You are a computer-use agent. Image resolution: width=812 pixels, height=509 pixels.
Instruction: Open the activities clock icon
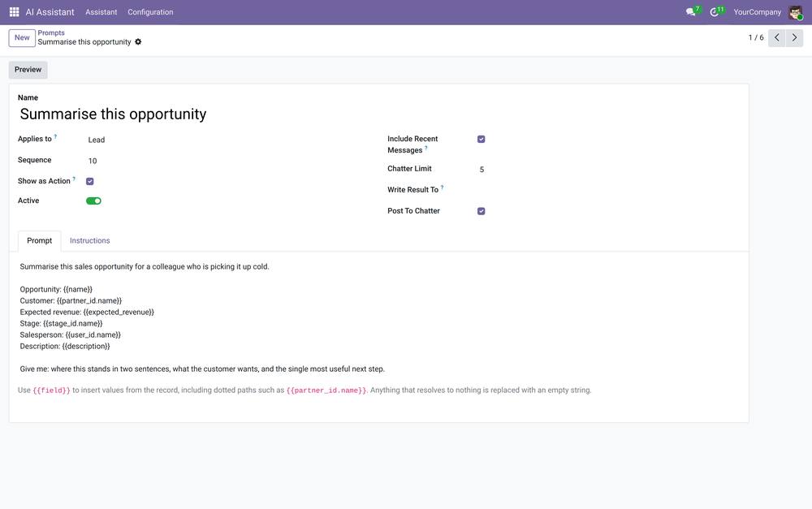coord(714,12)
